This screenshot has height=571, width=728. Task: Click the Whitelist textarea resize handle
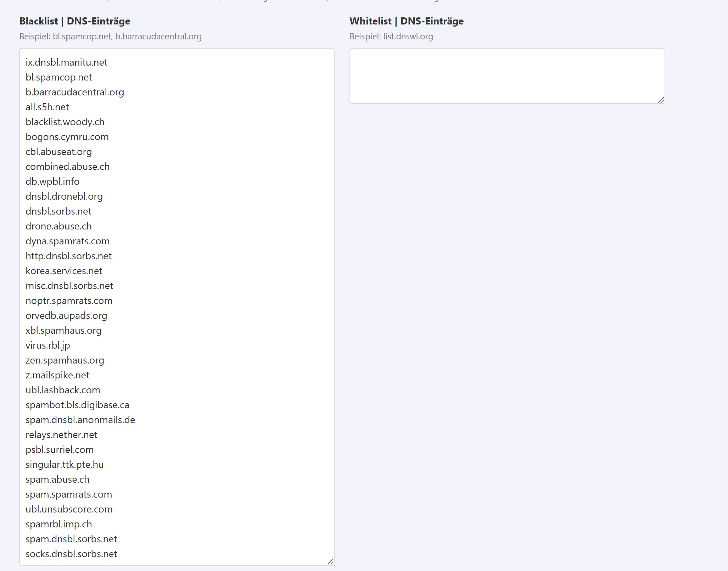[661, 100]
